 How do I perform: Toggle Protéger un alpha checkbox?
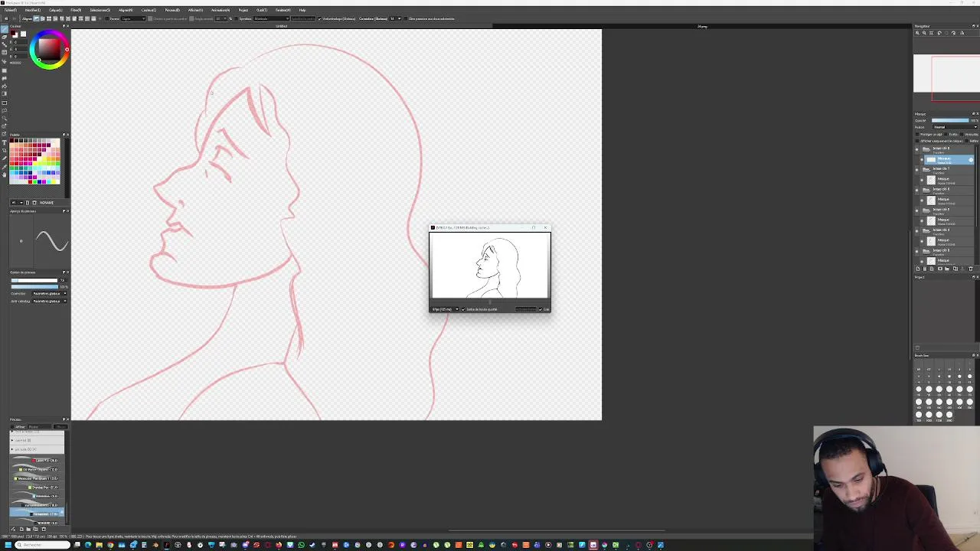917,135
